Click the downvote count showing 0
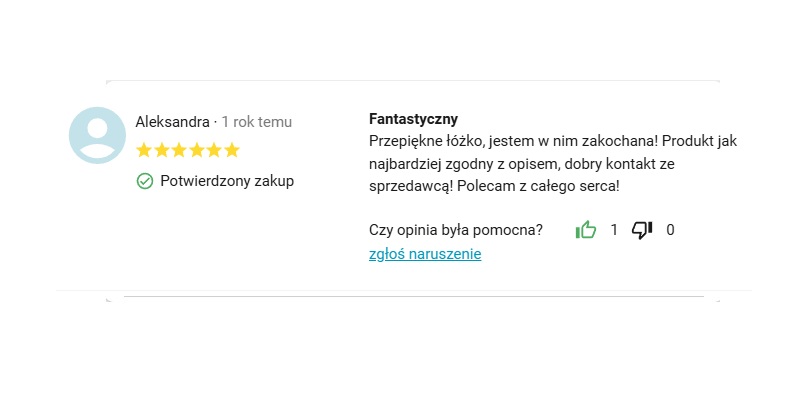 670,230
